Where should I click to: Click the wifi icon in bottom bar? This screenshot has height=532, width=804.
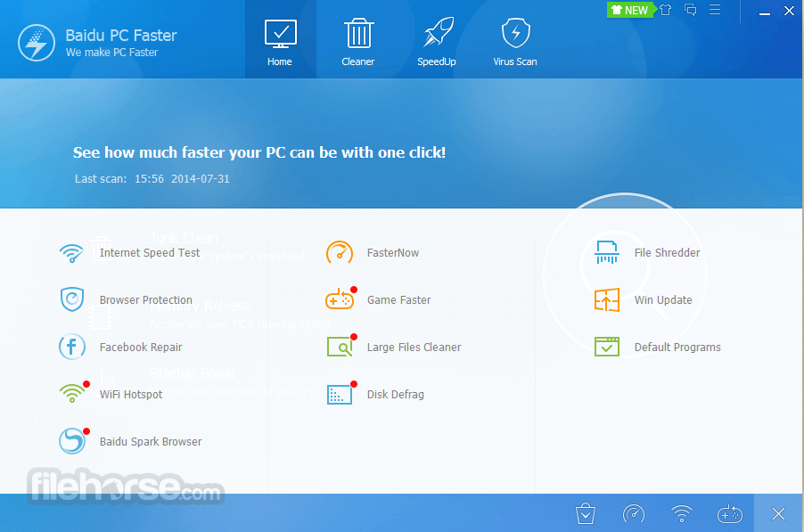682,513
